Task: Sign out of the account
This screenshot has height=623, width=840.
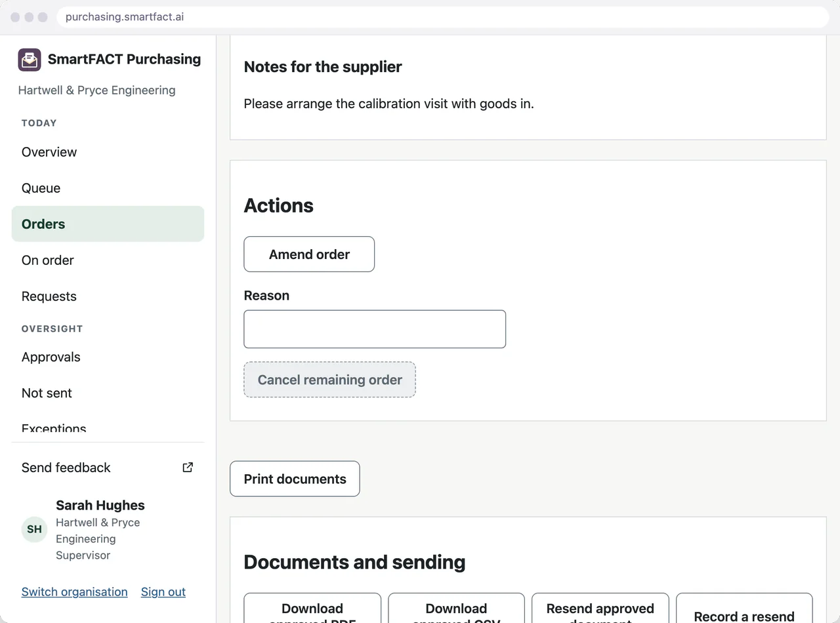Action: click(163, 592)
